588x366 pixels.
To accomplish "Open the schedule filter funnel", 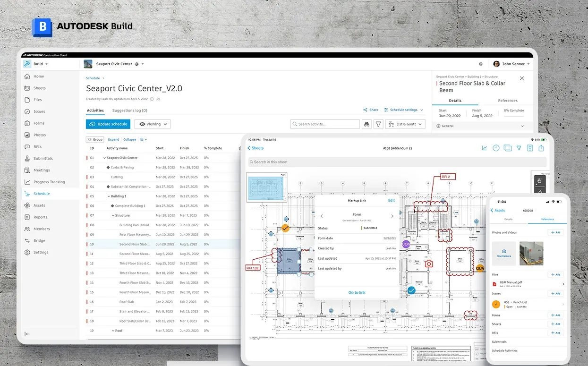I will coord(378,124).
